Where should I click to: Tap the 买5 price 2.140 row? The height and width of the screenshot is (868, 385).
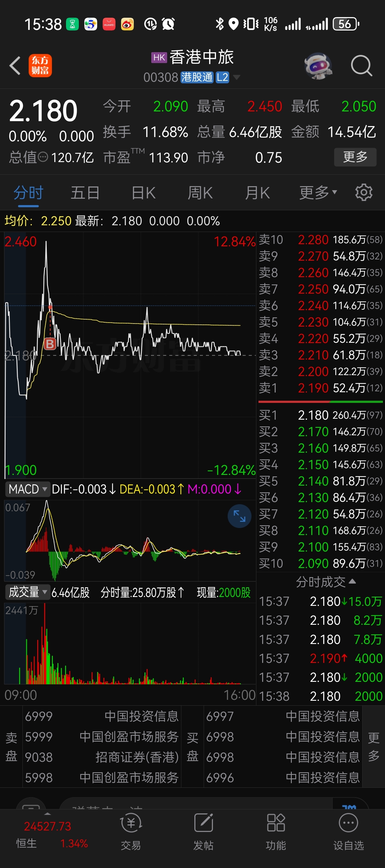coord(321,481)
